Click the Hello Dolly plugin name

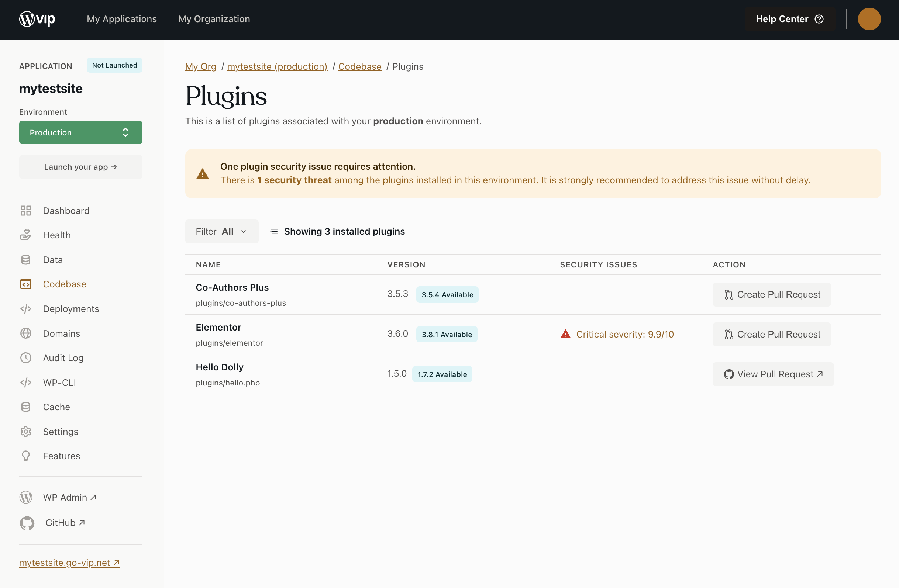220,367
